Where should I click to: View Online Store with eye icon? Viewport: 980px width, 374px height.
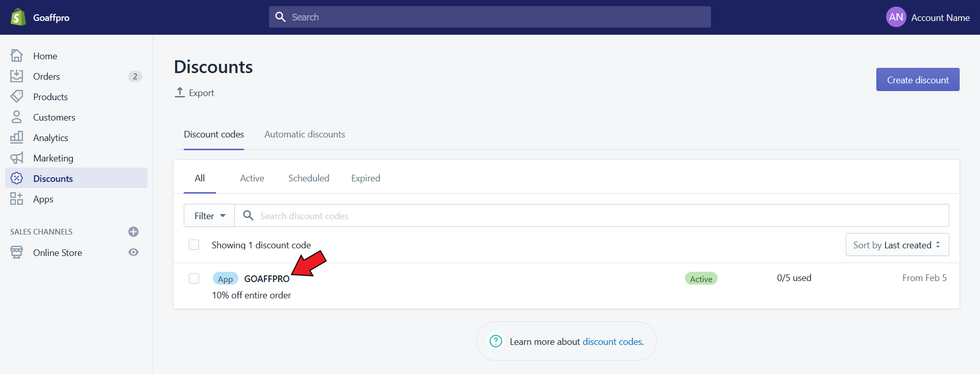(133, 252)
